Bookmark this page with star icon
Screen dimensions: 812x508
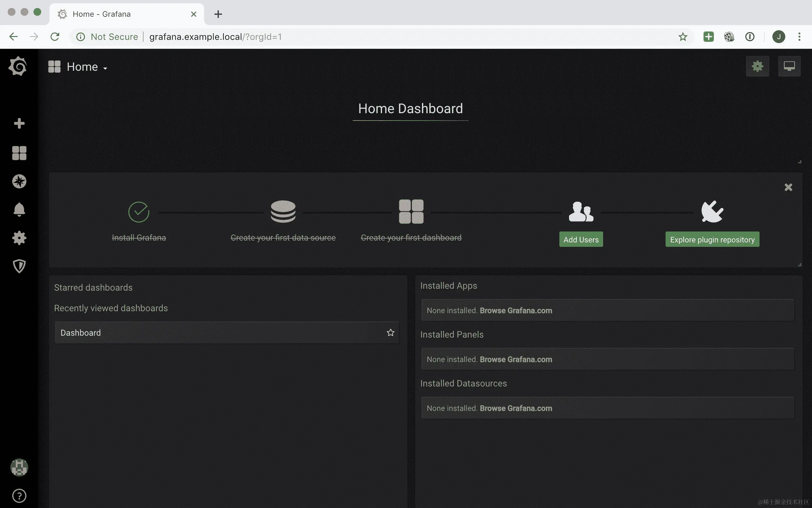point(683,37)
